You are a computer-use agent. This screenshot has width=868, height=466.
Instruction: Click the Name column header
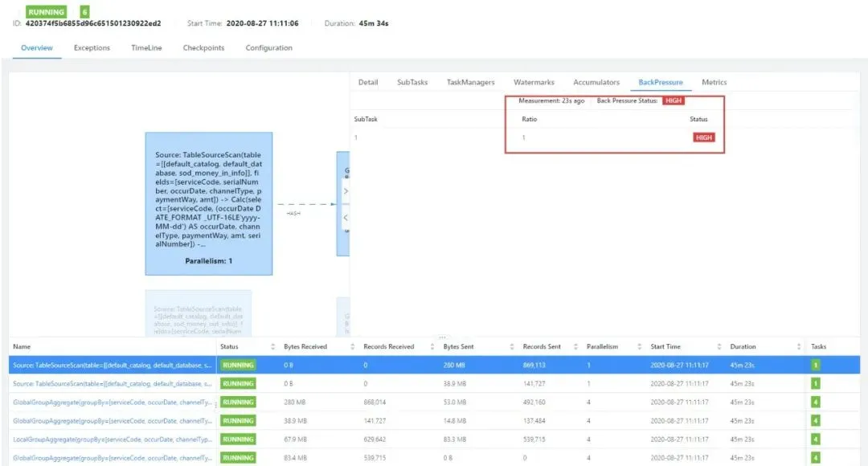[22, 346]
